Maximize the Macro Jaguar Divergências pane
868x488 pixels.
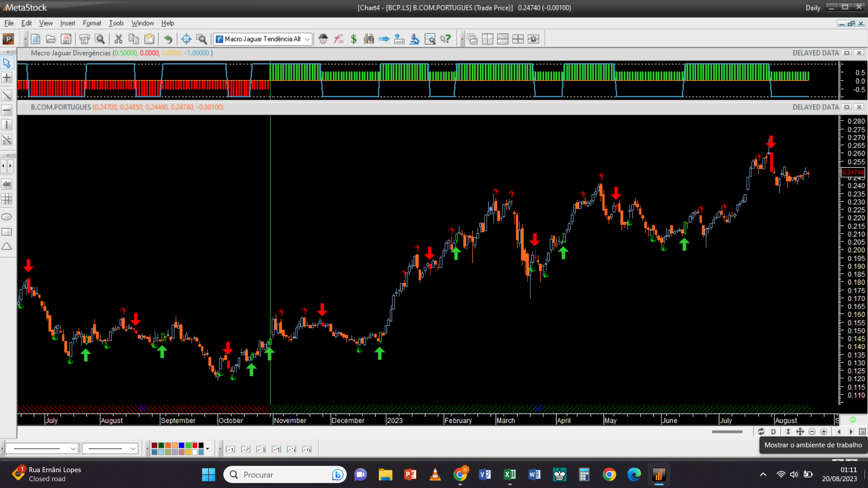pyautogui.click(x=847, y=53)
